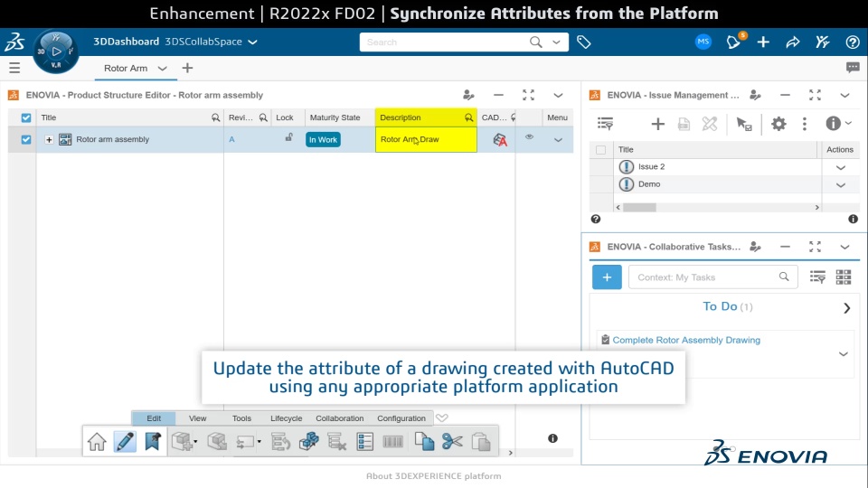Image resolution: width=868 pixels, height=488 pixels.
Task: Click the AutoCAD drawing icon in CAD column
Action: pos(500,139)
